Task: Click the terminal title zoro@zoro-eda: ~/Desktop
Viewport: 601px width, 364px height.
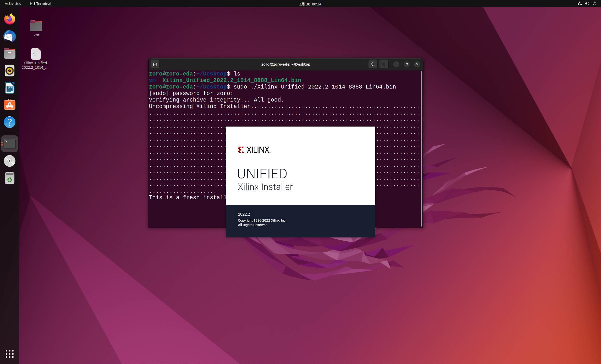Action: click(286, 64)
